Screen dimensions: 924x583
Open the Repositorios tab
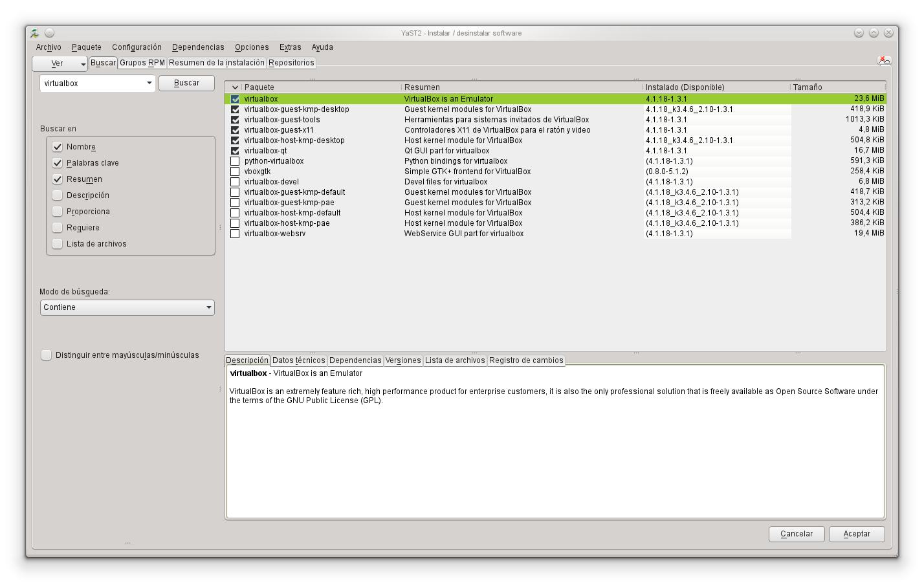291,63
